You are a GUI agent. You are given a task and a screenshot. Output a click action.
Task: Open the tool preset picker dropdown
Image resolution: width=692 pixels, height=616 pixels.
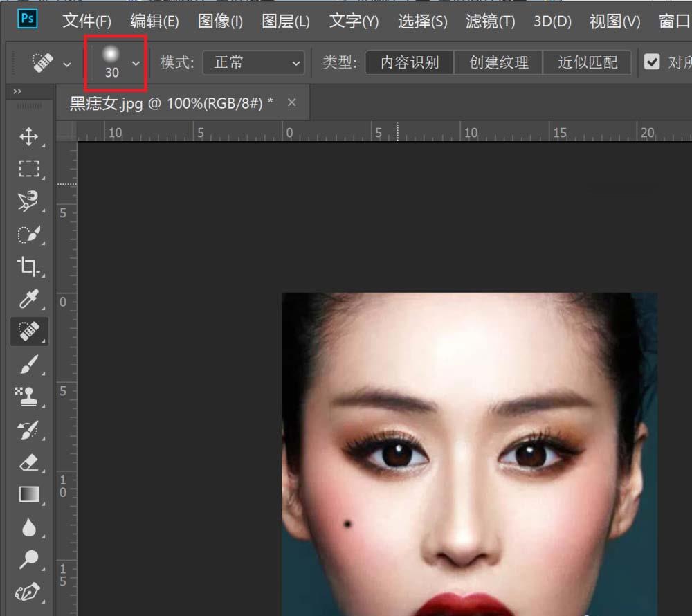tap(66, 62)
